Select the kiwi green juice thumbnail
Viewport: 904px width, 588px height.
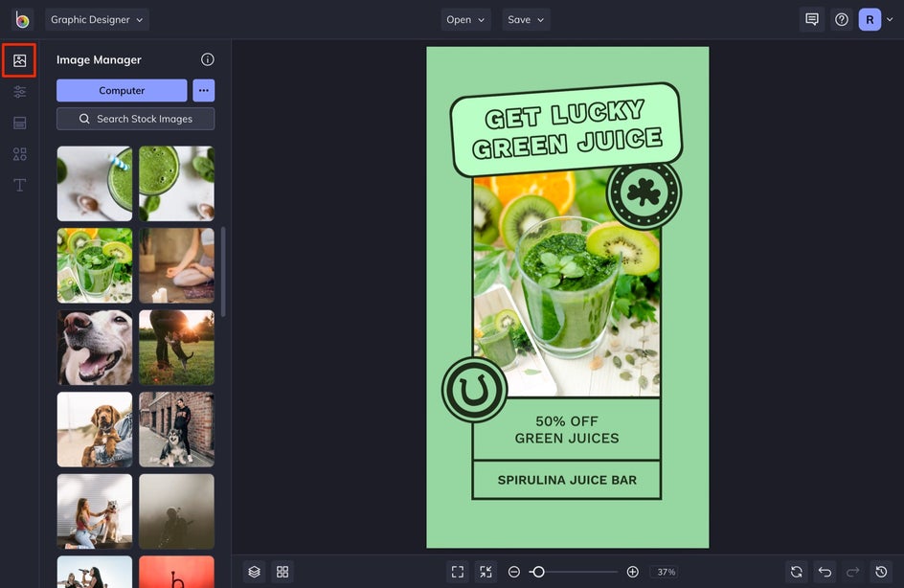pyautogui.click(x=95, y=265)
